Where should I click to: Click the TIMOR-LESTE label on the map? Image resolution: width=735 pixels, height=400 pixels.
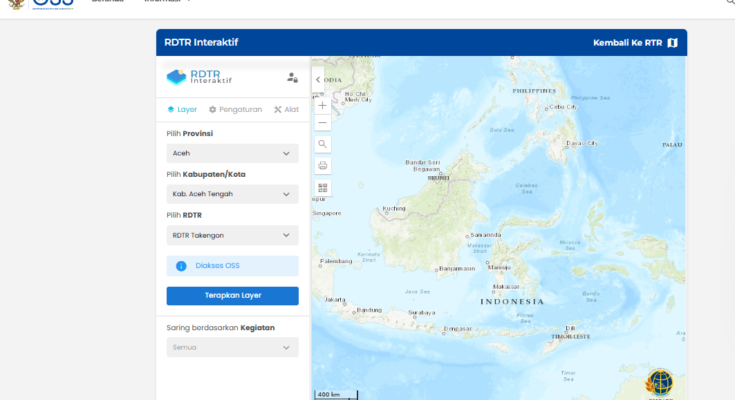point(570,337)
